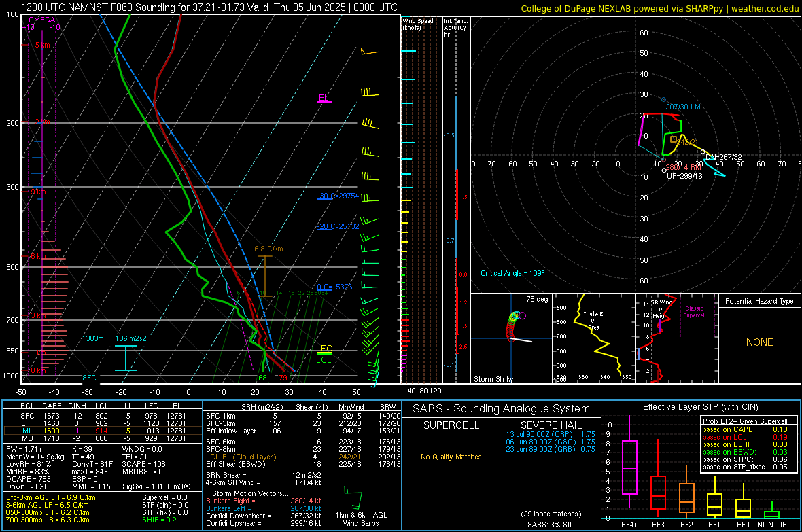Screen dimensions: 802x532
Task: Click the surface temperature value 79
Action: point(283,378)
